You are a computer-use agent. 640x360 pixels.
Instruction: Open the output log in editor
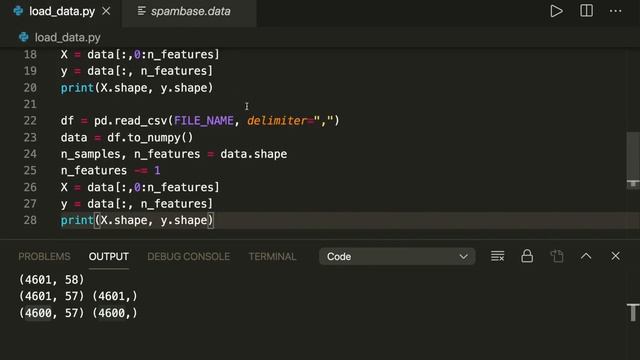pos(557,256)
